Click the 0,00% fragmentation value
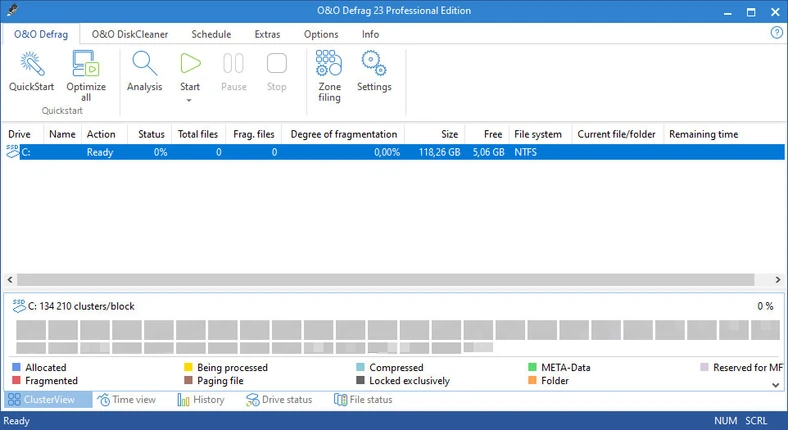 [x=386, y=152]
